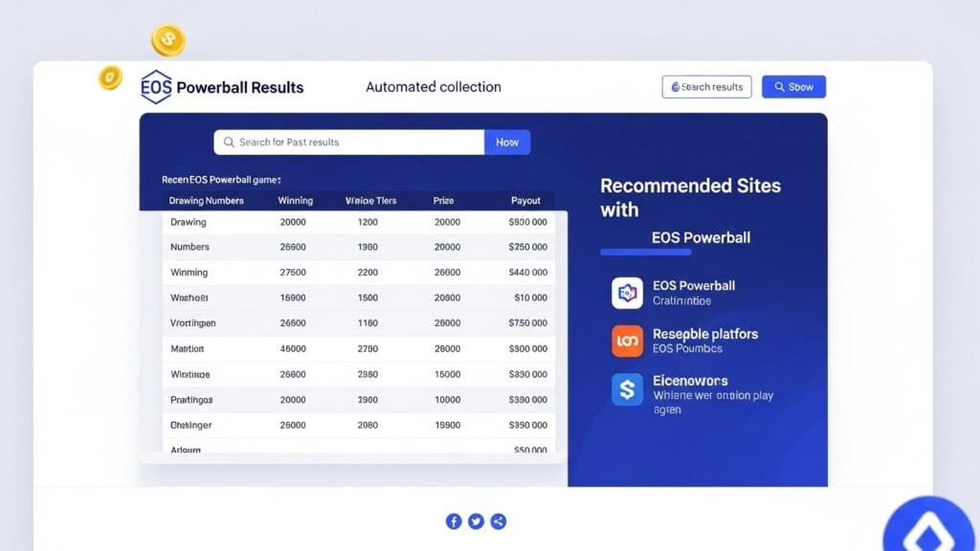Click the Facebook share icon

[x=454, y=521]
